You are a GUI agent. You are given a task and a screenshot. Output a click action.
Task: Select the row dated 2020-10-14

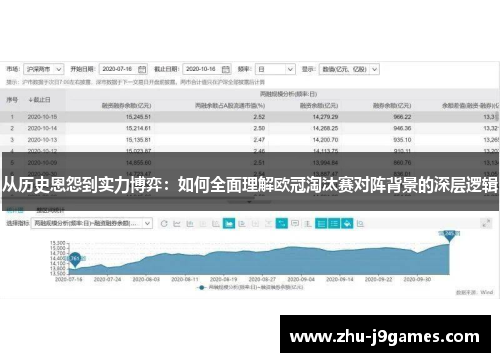click(249, 128)
